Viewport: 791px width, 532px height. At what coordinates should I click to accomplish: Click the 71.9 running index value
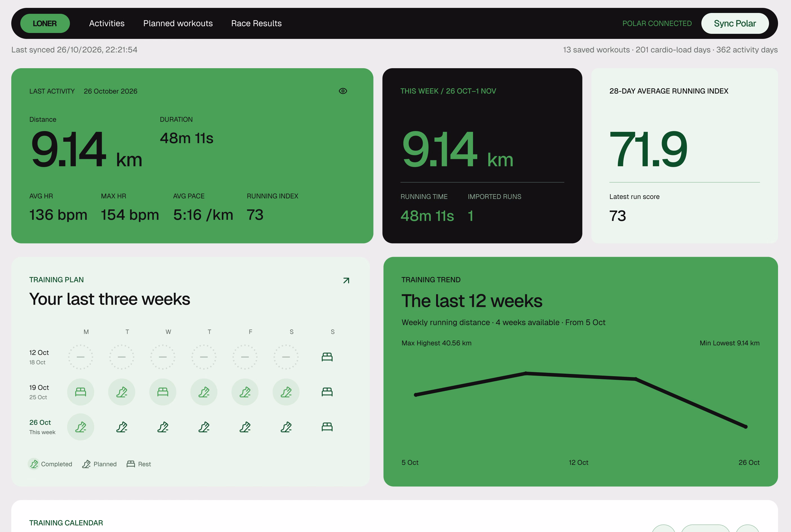click(648, 149)
